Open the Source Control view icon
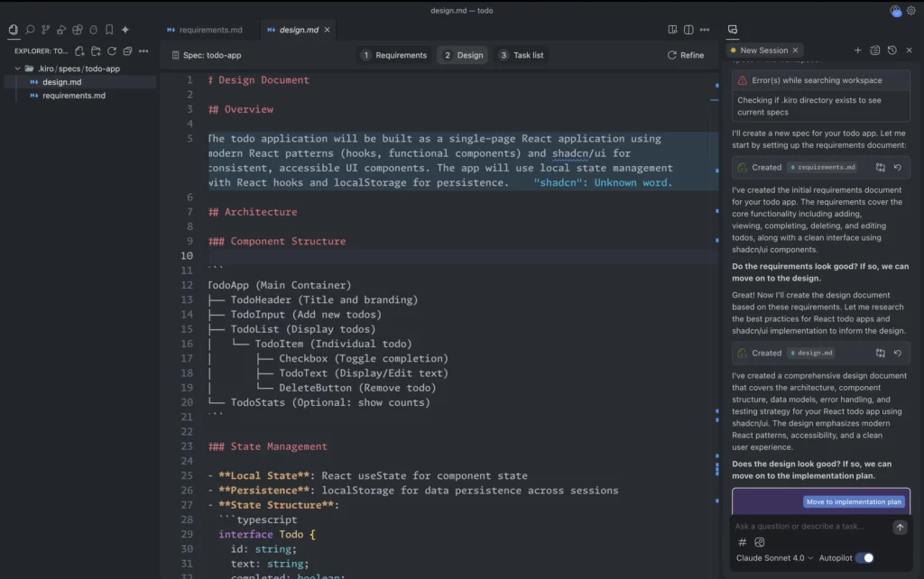This screenshot has width=924, height=579. (x=45, y=30)
